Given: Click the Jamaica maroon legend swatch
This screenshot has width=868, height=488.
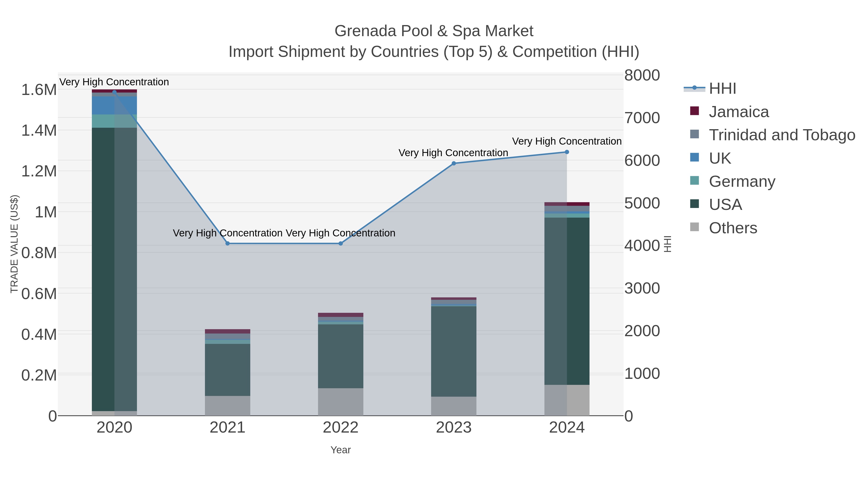Looking at the screenshot, I should coord(694,111).
